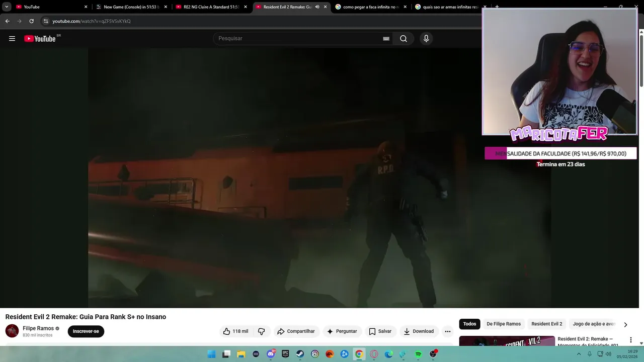Select the Todos filter chip

[469, 324]
